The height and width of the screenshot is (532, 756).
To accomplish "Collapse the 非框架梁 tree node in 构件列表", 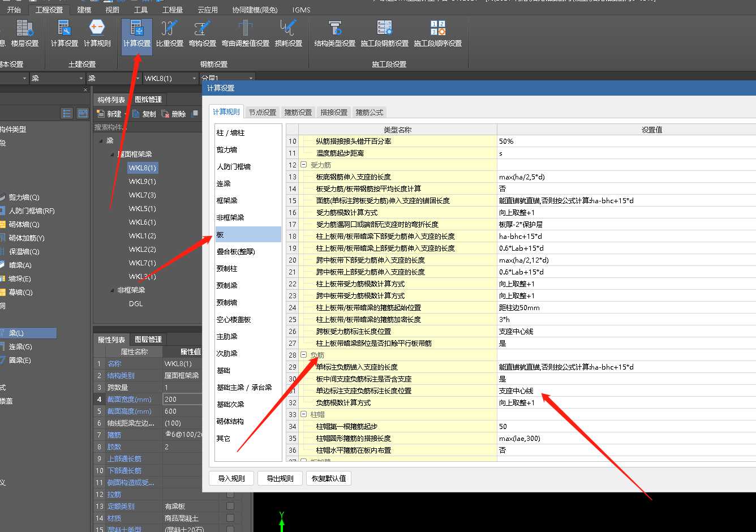I will pos(112,290).
